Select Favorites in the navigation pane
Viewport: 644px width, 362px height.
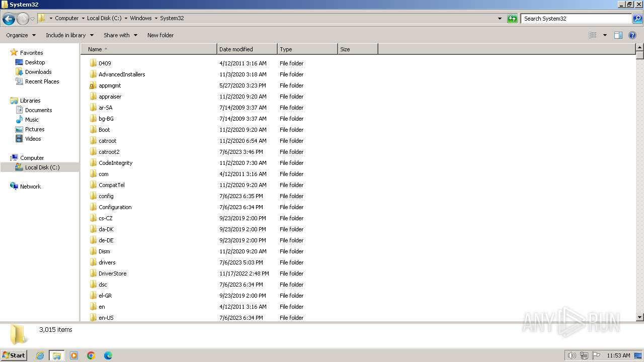(x=31, y=53)
